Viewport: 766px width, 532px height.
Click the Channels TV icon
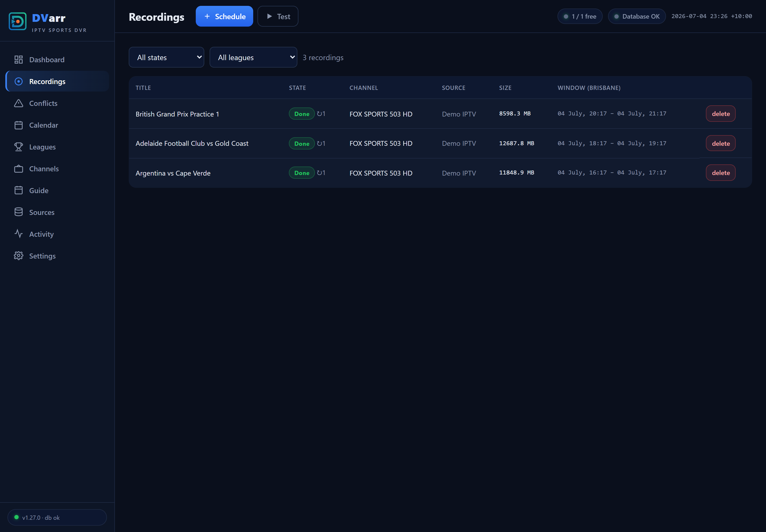click(x=19, y=169)
